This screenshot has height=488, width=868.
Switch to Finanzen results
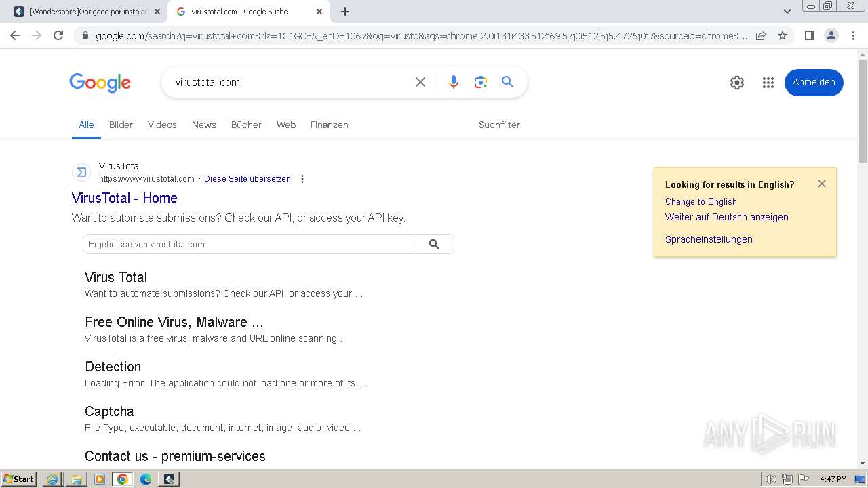(329, 125)
